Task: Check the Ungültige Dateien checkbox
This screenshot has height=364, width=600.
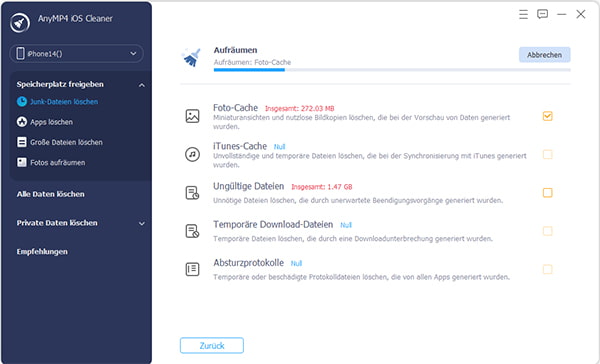Action: 548,193
